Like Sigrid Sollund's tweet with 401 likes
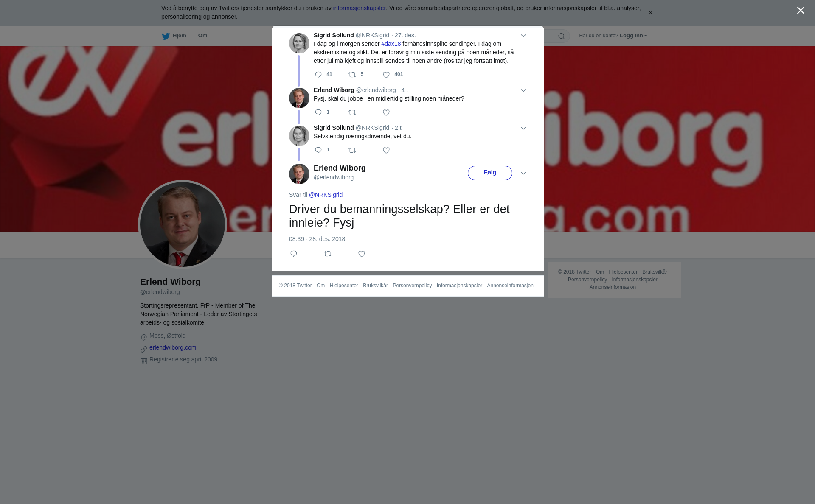The width and height of the screenshot is (815, 504). [386, 75]
